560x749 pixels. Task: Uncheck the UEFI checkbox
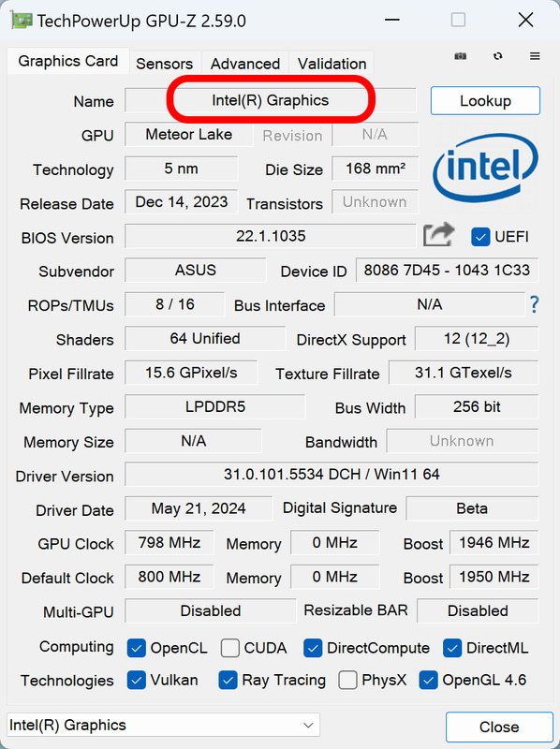point(480,237)
